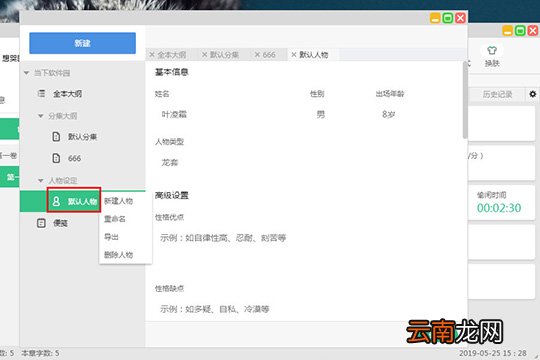Click the 666 document file icon
This screenshot has height=360, width=540.
click(x=56, y=158)
